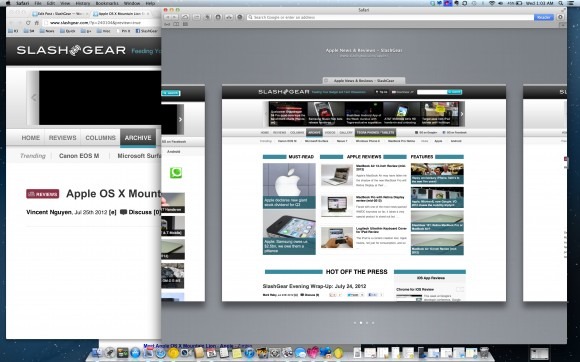
Task: Click the Home icon in back browser window
Action: [x=37, y=23]
